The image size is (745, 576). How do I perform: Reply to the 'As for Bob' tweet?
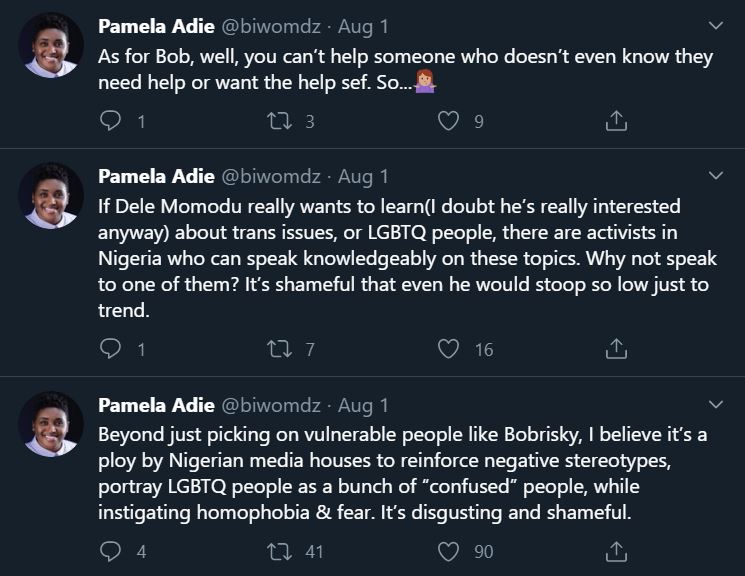(x=111, y=121)
